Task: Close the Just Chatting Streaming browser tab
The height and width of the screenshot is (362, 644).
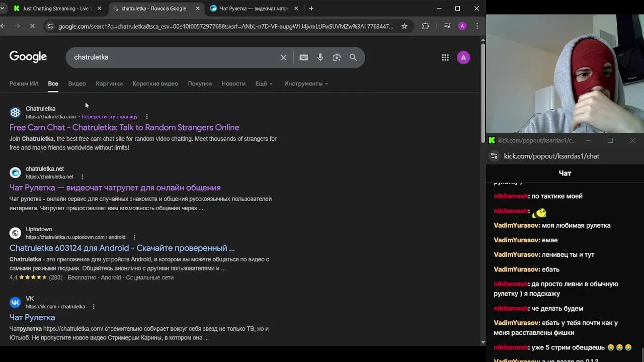Action: click(99, 9)
